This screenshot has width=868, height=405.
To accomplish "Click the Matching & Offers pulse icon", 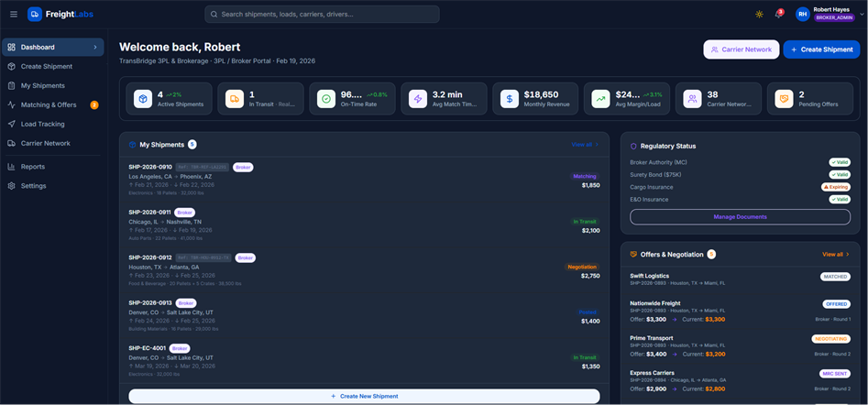I will (12, 105).
